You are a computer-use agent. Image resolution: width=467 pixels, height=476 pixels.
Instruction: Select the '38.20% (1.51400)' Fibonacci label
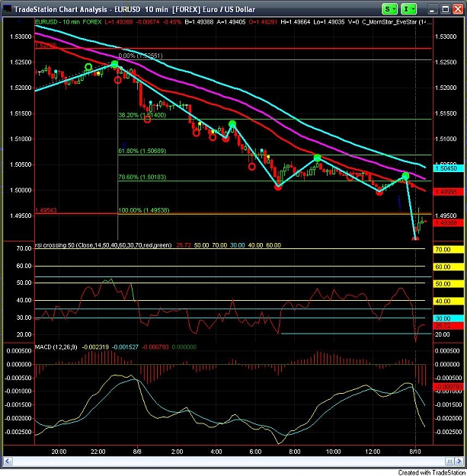point(142,115)
